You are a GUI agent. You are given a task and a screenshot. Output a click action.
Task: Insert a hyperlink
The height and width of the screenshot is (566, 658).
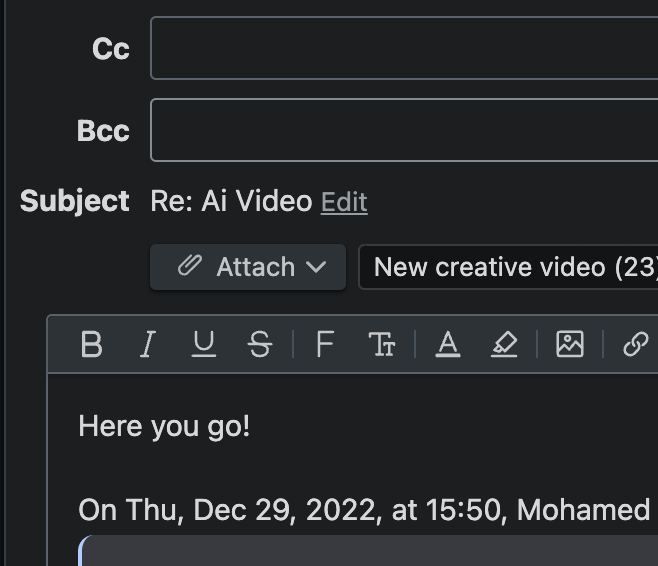click(x=635, y=345)
